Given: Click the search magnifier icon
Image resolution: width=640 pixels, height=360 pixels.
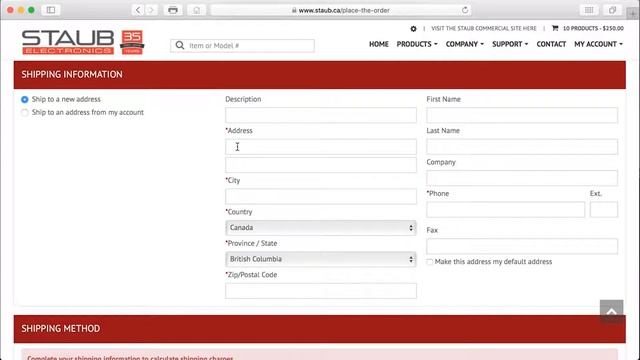Looking at the screenshot, I should click(180, 45).
